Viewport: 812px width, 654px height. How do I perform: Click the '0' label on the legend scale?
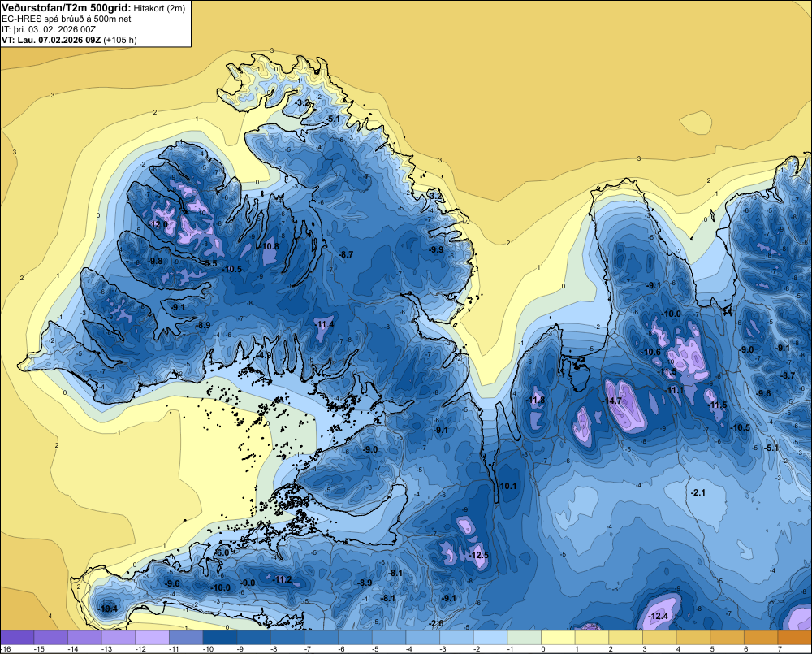[x=543, y=649]
